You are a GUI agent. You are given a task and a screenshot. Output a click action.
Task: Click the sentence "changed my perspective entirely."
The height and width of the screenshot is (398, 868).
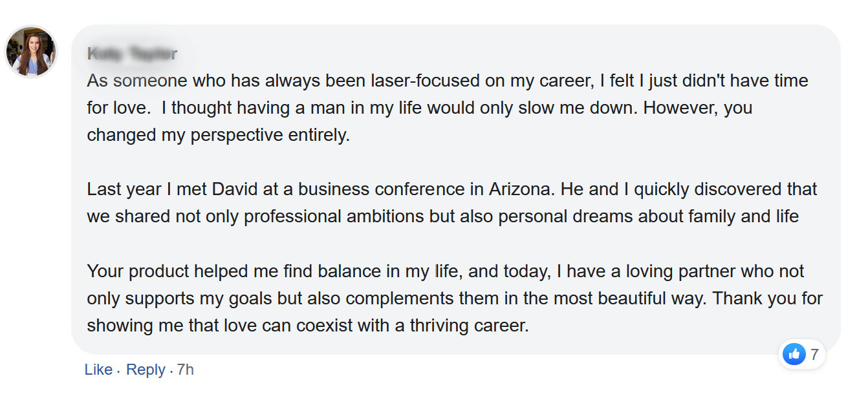tap(218, 135)
